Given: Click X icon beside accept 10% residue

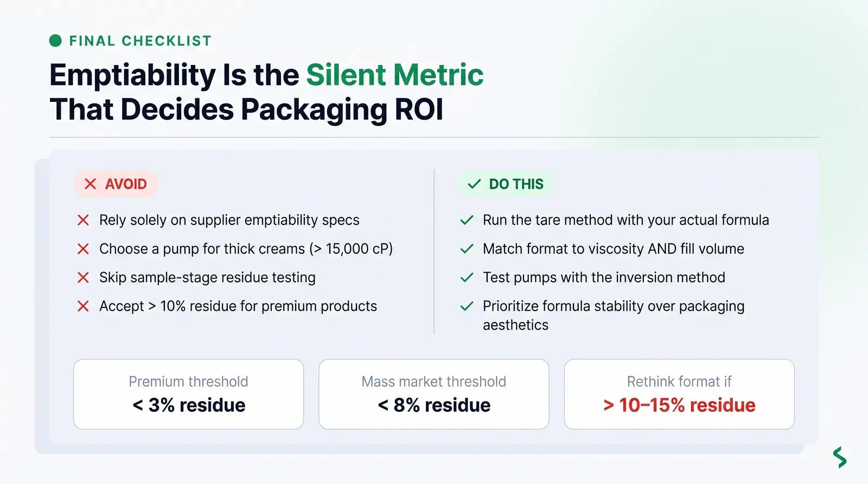Looking at the screenshot, I should [x=83, y=306].
